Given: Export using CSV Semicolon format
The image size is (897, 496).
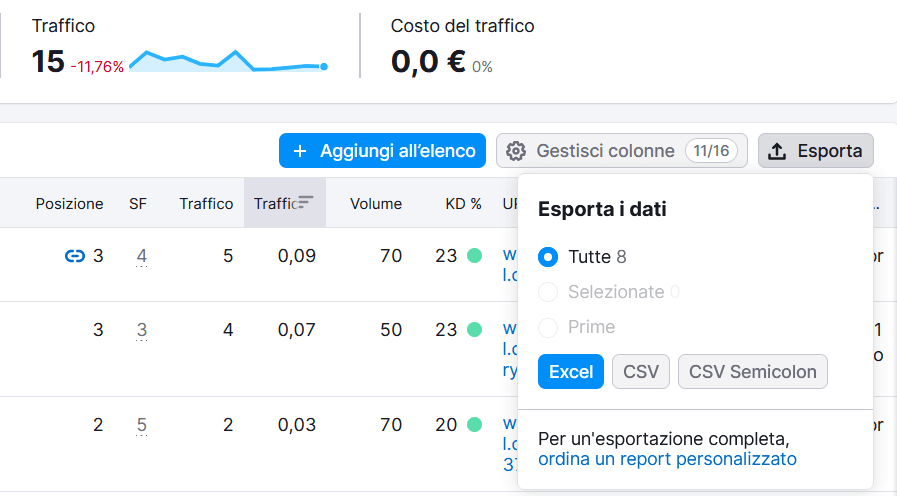Looking at the screenshot, I should (752, 372).
